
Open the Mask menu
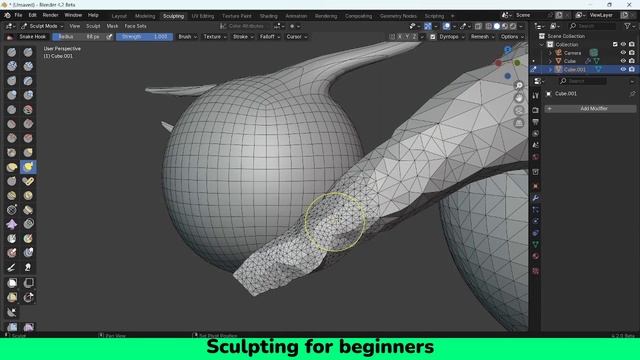click(x=112, y=26)
